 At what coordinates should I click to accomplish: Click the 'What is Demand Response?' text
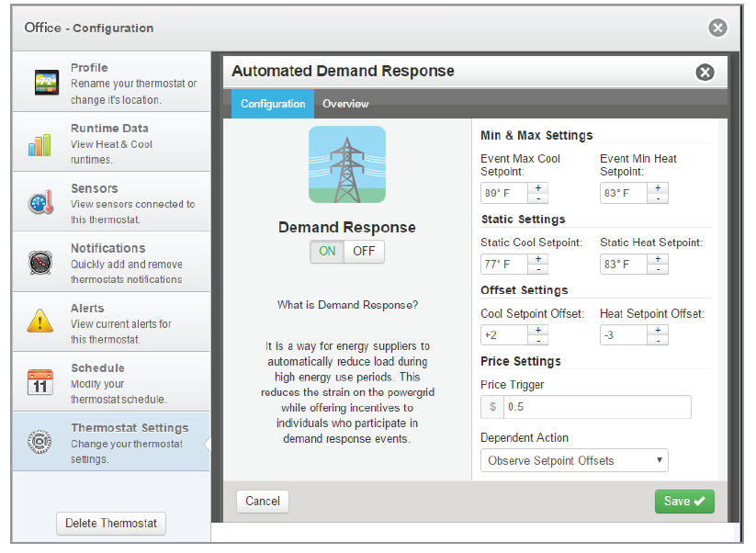pyautogui.click(x=347, y=305)
